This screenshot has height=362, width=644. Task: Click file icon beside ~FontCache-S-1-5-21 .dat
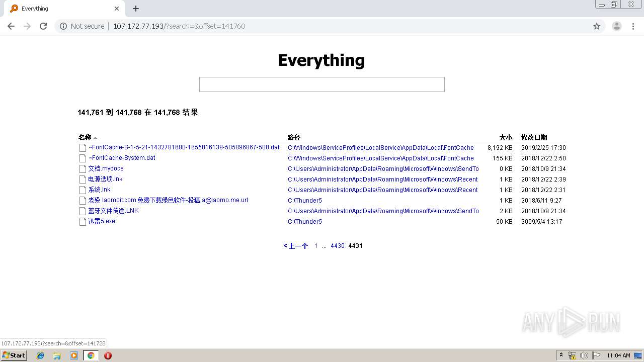click(x=83, y=148)
